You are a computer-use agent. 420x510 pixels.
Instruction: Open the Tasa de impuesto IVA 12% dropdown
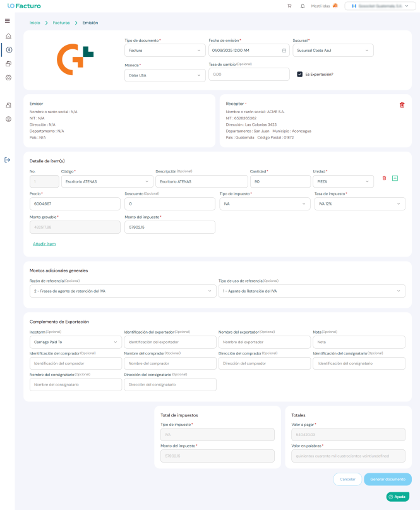360,204
